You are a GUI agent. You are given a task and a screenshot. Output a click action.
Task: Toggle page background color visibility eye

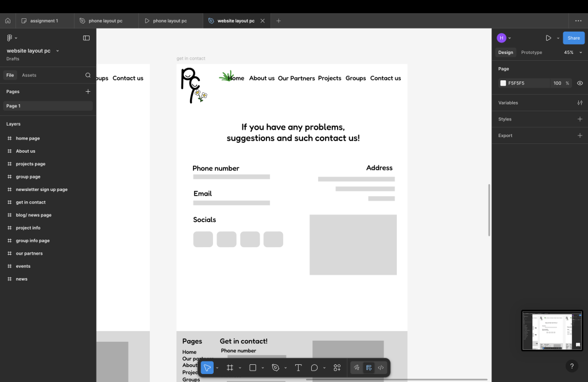(579, 83)
